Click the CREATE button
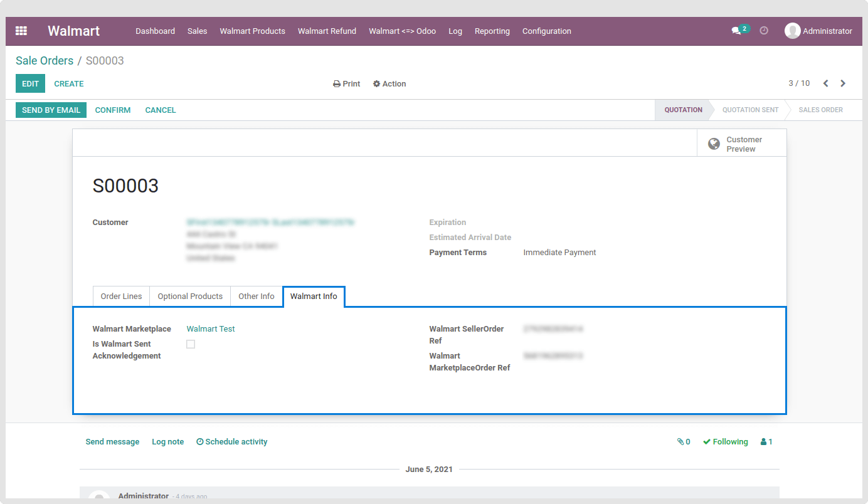 [x=69, y=84]
